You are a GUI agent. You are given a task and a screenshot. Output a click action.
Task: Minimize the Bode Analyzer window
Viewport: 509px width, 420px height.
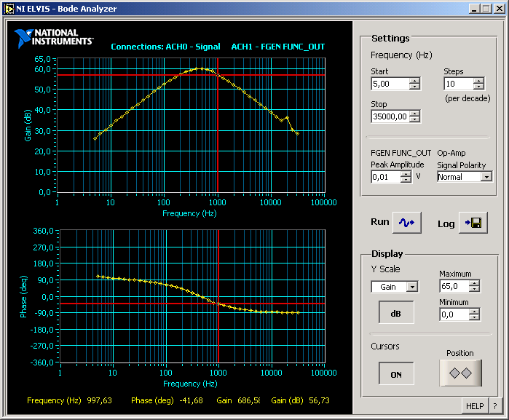[x=474, y=9]
